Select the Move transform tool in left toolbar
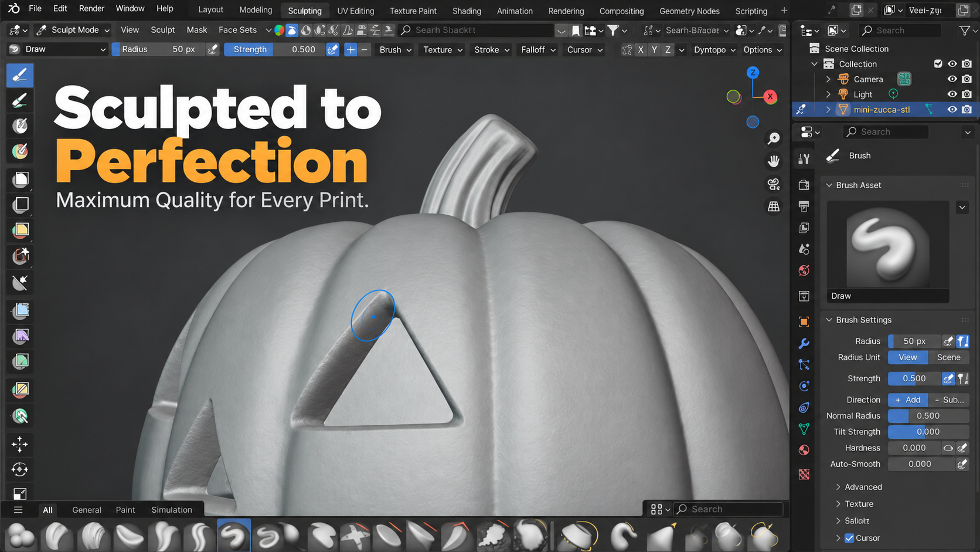Image resolution: width=980 pixels, height=552 pixels. coord(20,444)
